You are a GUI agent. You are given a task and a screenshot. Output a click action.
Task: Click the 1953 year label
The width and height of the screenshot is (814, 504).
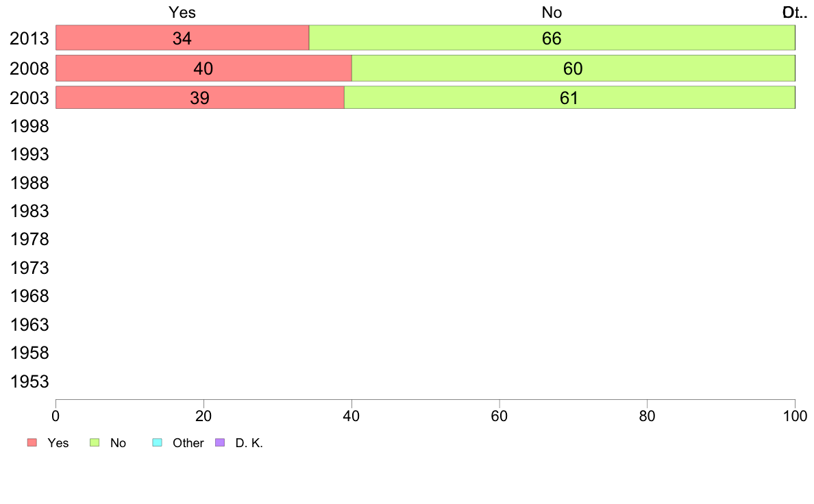click(x=29, y=381)
